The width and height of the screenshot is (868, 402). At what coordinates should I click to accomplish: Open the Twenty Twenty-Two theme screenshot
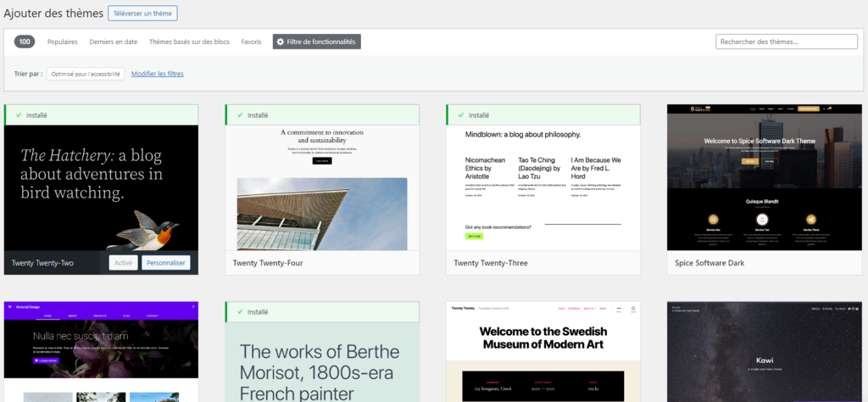tap(101, 187)
